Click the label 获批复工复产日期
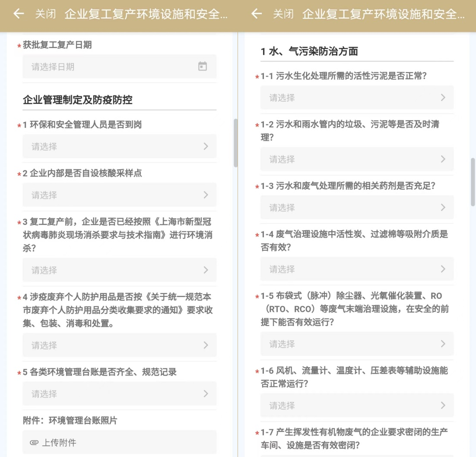The width and height of the screenshot is (476, 457). tap(57, 45)
